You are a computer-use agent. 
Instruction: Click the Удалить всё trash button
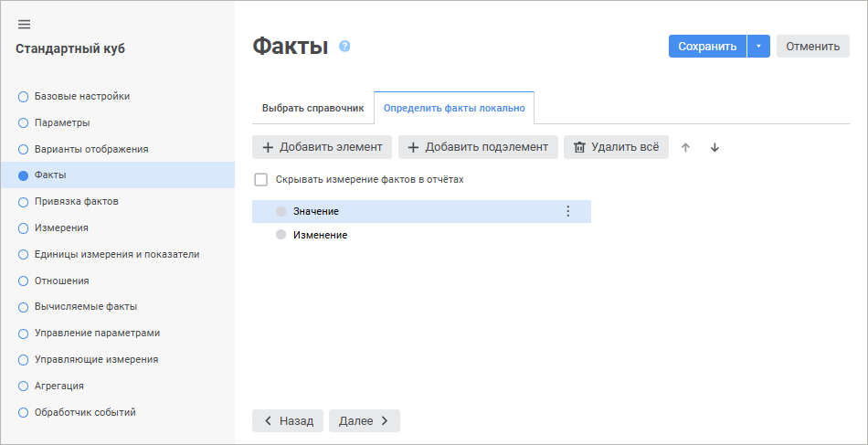click(616, 147)
